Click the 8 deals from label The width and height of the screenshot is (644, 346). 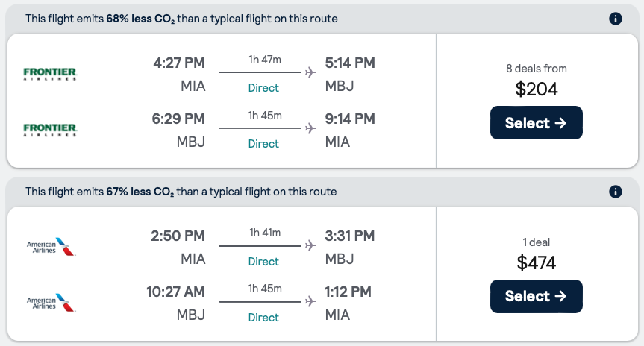pos(536,69)
